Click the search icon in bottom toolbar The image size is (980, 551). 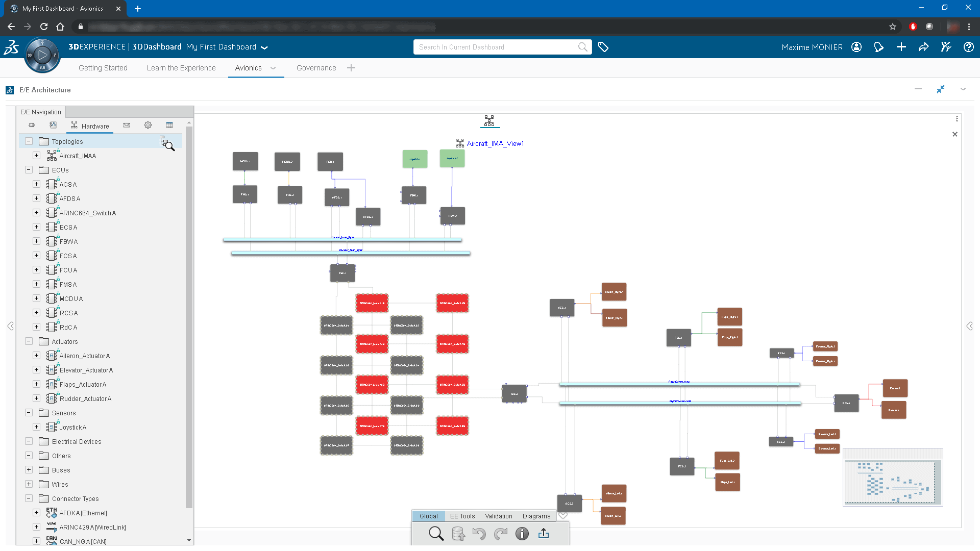pos(436,534)
